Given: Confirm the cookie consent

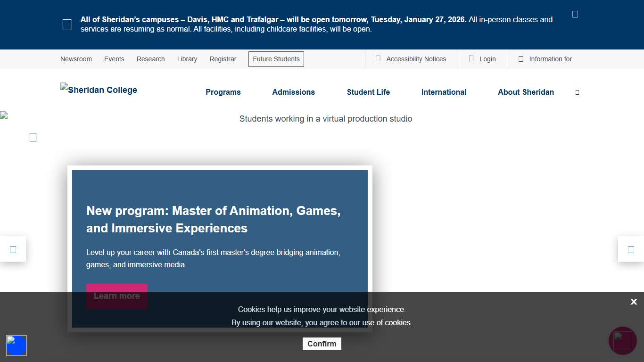Looking at the screenshot, I should click(x=322, y=344).
